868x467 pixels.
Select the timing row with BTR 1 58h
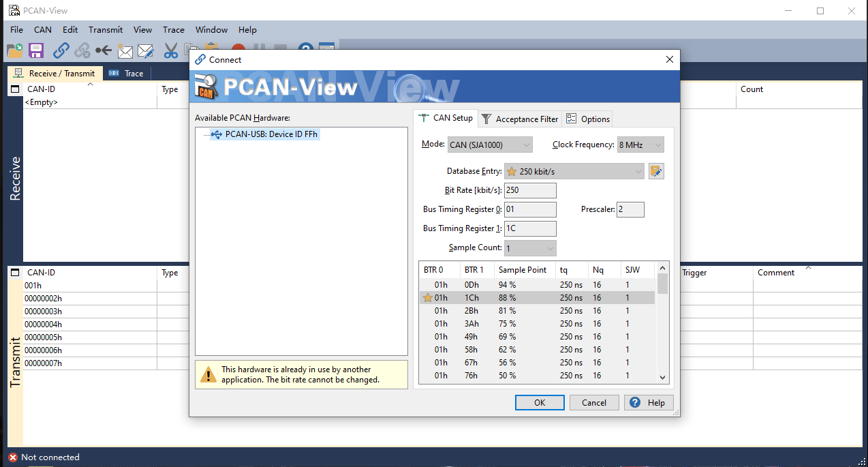[537, 350]
